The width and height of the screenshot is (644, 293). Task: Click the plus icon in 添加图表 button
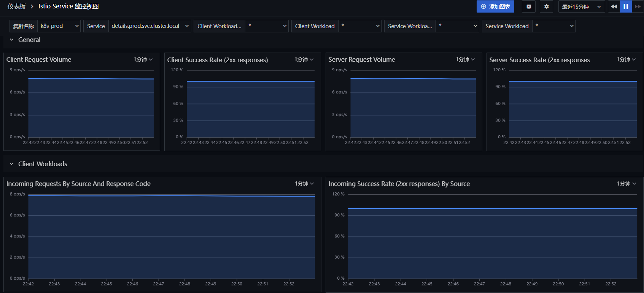coord(483,6)
